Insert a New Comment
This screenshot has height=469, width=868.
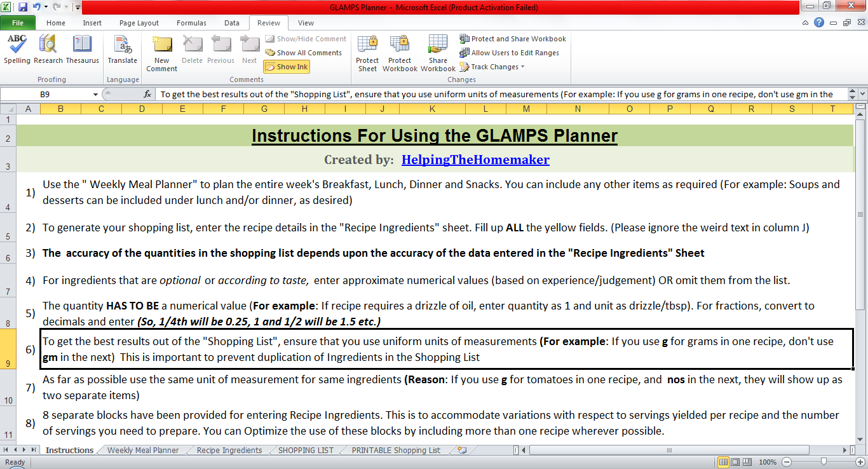tap(162, 53)
